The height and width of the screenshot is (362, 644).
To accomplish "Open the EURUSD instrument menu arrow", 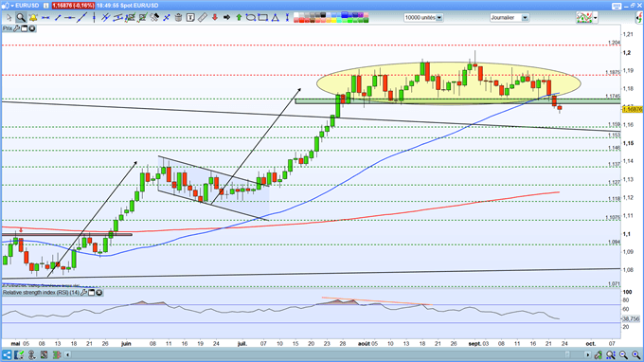I will [12, 6].
